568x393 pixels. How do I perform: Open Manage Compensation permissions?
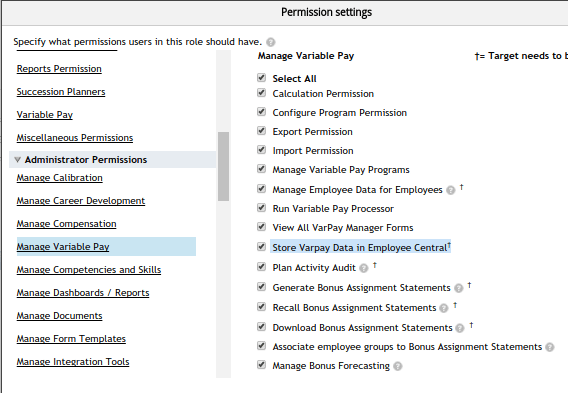click(x=67, y=224)
